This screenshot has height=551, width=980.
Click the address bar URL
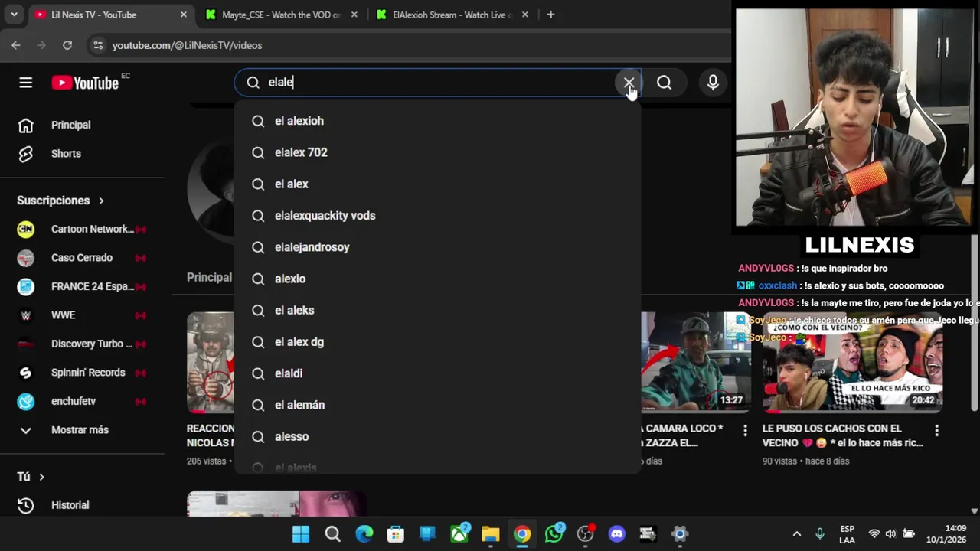click(x=187, y=45)
